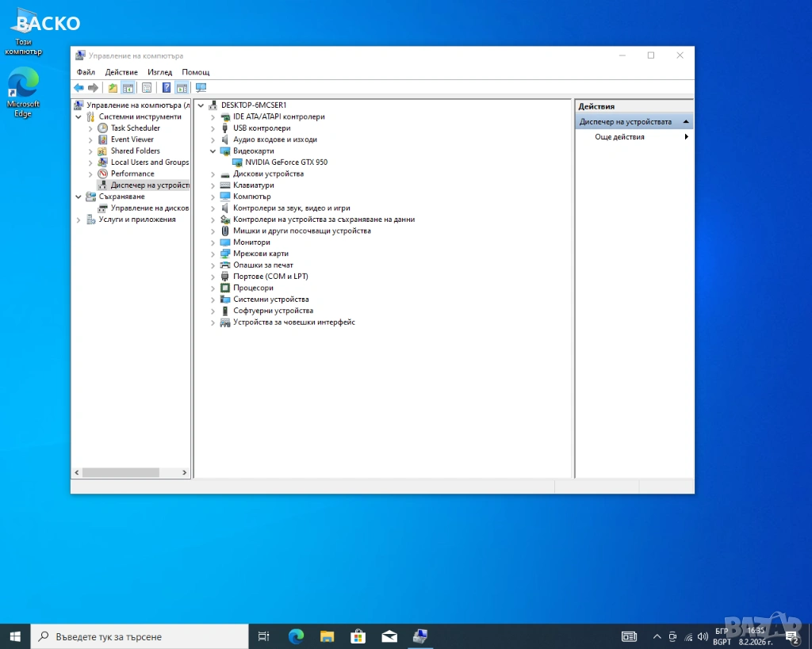This screenshot has width=812, height=649.
Task: Select the NVIDIA GeForce GTX 950 device
Action: [x=285, y=162]
